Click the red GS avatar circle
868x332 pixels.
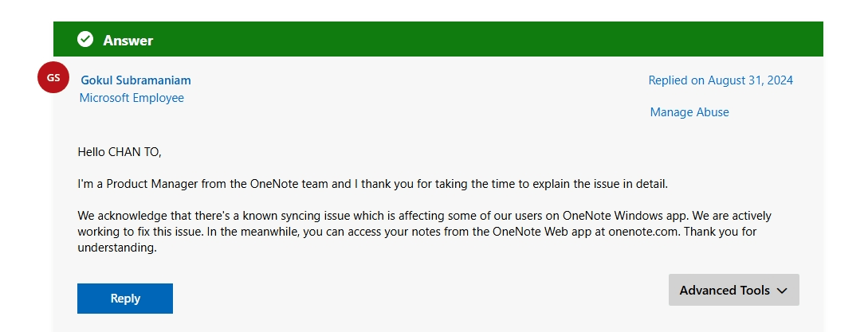pyautogui.click(x=53, y=77)
